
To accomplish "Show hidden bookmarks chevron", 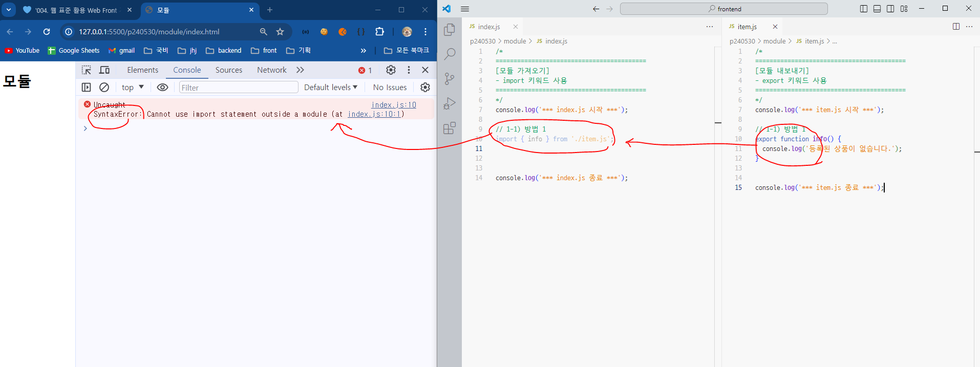I will click(x=364, y=51).
